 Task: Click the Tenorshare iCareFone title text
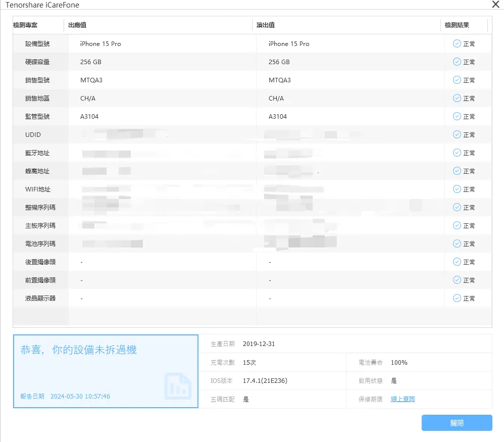coord(42,5)
